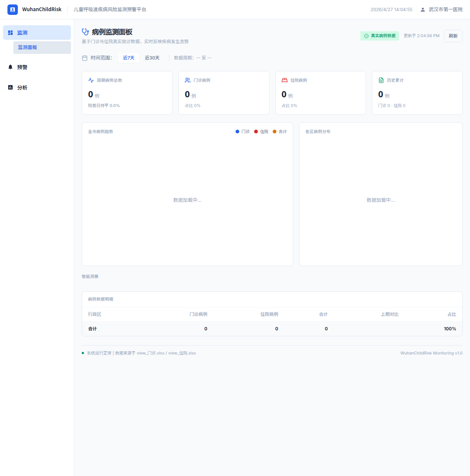
Task: Open the 监测面板 submenu item
Action: point(42,48)
